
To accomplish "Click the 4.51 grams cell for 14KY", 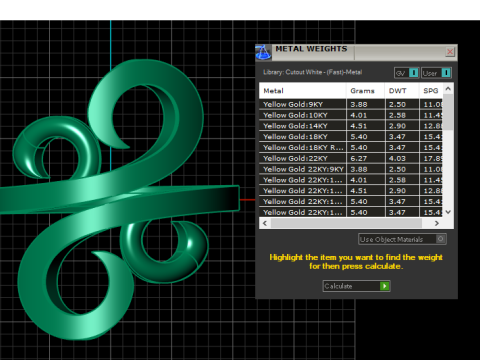I will tap(365, 126).
